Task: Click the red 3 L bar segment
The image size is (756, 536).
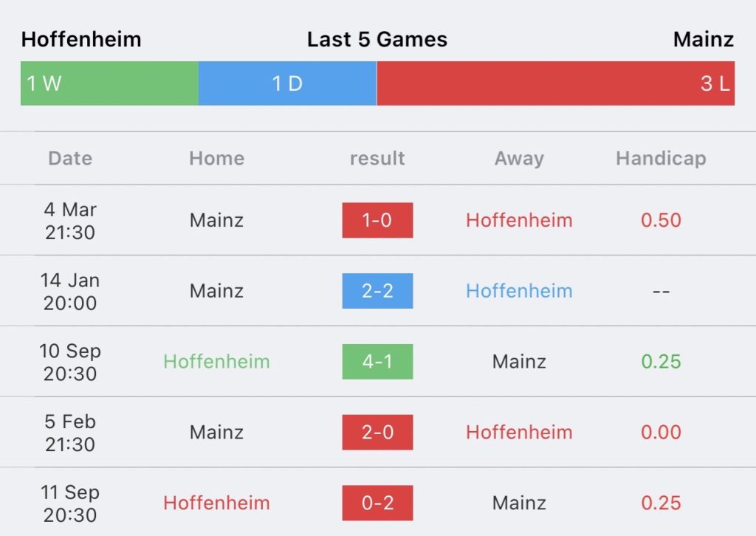Action: click(555, 83)
